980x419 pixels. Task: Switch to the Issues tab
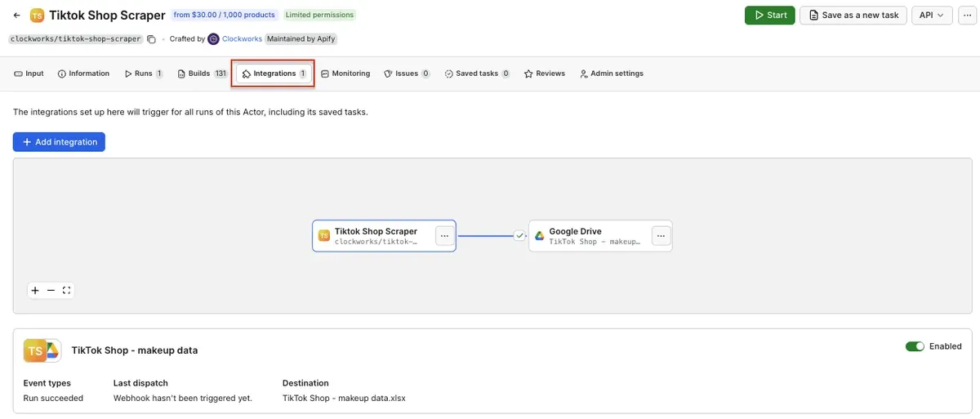tap(407, 74)
